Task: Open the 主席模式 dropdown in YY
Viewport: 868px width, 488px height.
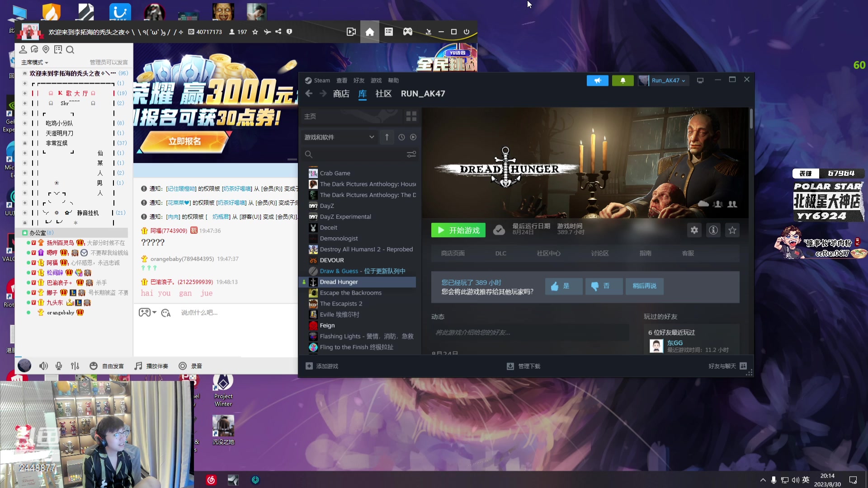Action: coord(35,62)
